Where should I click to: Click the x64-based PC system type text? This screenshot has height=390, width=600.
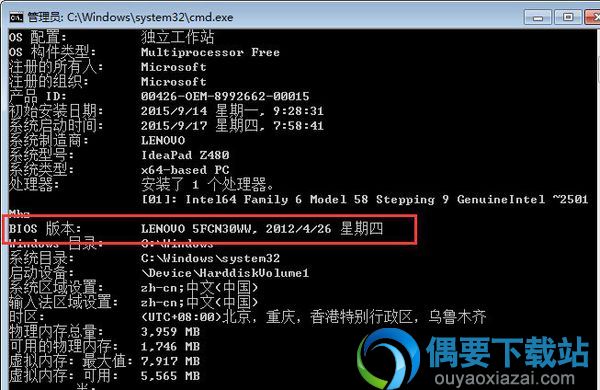tap(185, 170)
